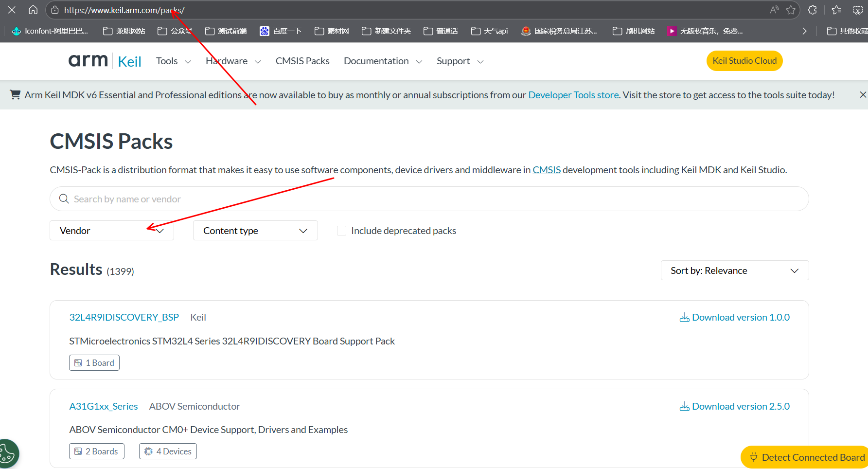The height and width of the screenshot is (469, 868).
Task: Open 无版权音乐 bookmark
Action: [x=705, y=31]
